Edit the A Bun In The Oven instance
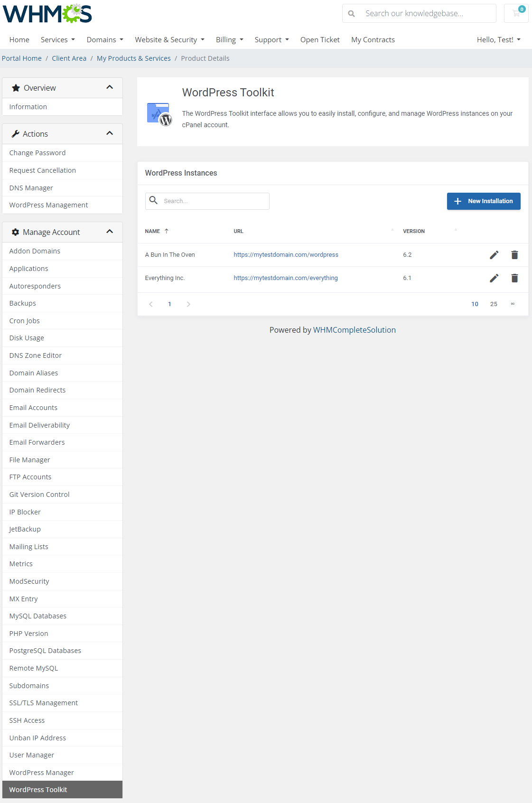The height and width of the screenshot is (803, 532). click(494, 255)
